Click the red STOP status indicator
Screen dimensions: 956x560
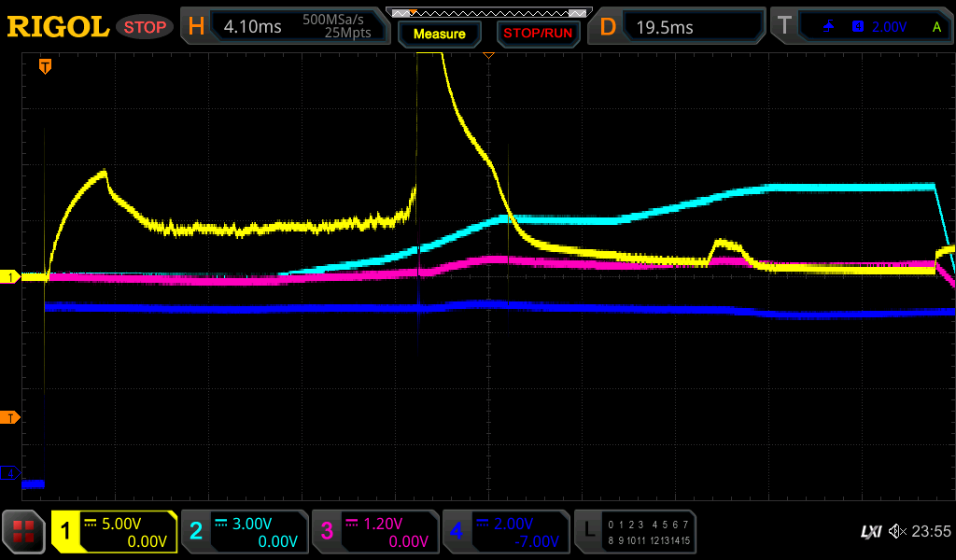[145, 27]
